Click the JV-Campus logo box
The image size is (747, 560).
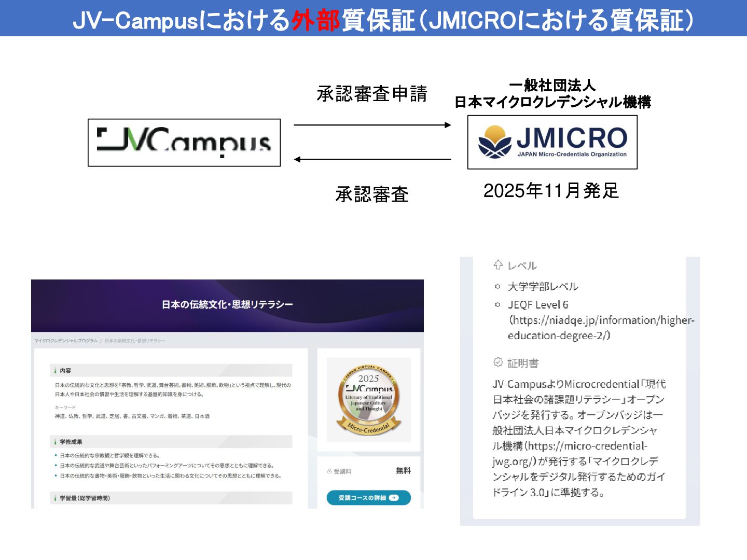pos(184,143)
